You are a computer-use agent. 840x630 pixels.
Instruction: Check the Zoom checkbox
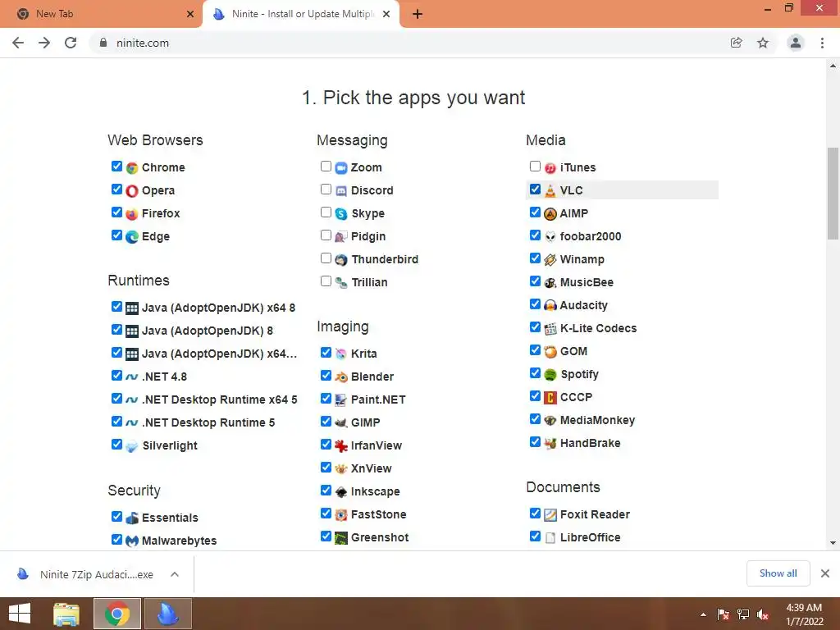tap(326, 166)
